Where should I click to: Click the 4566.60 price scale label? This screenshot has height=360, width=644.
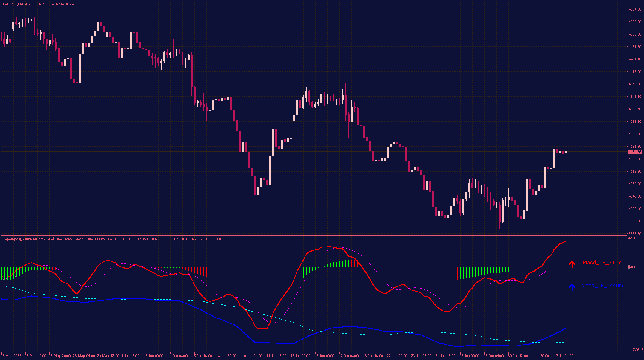(x=635, y=22)
